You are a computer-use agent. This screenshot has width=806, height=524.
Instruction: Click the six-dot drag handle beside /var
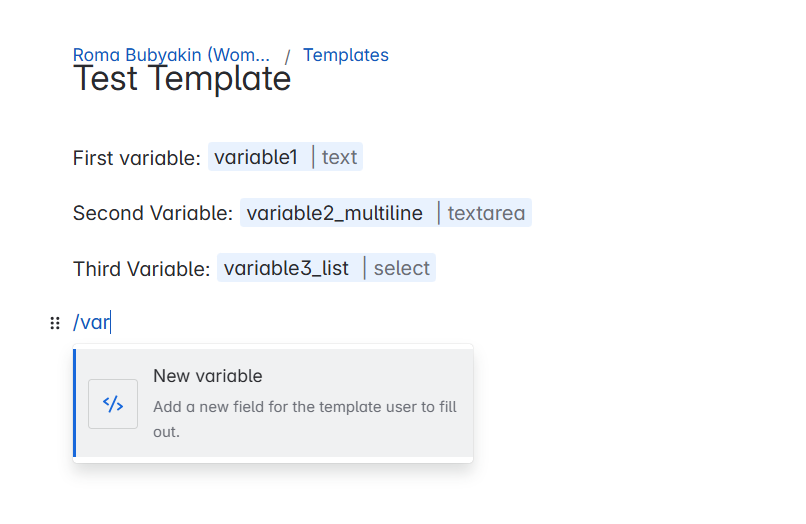point(55,323)
